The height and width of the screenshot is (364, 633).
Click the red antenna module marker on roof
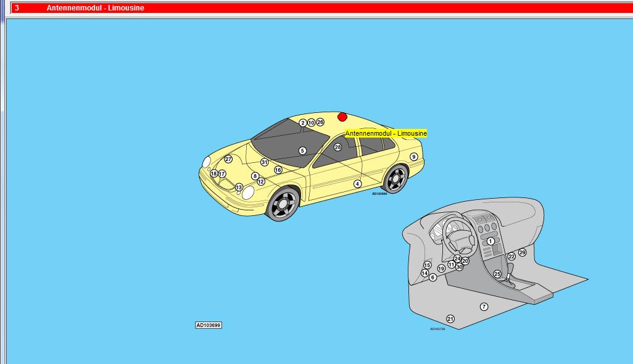click(x=342, y=117)
